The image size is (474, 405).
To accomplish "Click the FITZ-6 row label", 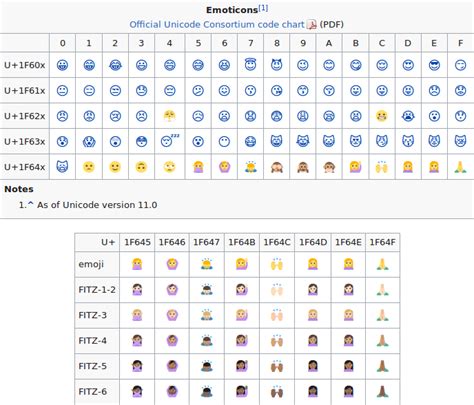I will pyautogui.click(x=93, y=391).
